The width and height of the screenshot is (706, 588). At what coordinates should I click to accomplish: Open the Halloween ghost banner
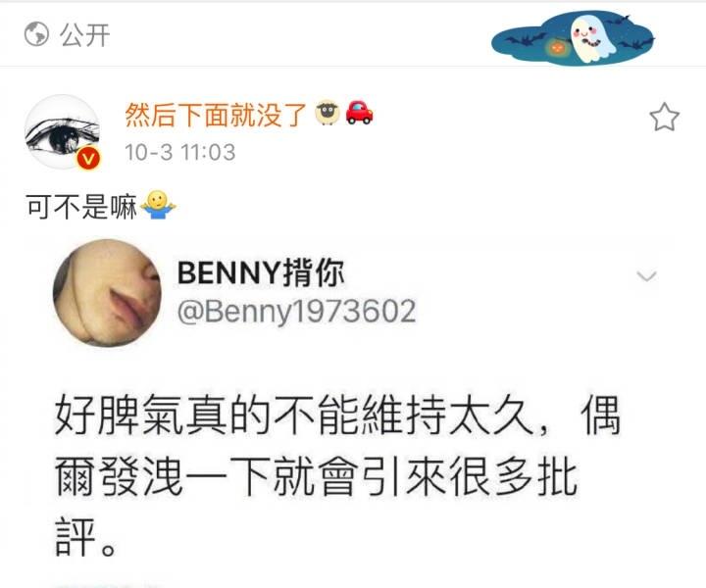click(x=573, y=38)
